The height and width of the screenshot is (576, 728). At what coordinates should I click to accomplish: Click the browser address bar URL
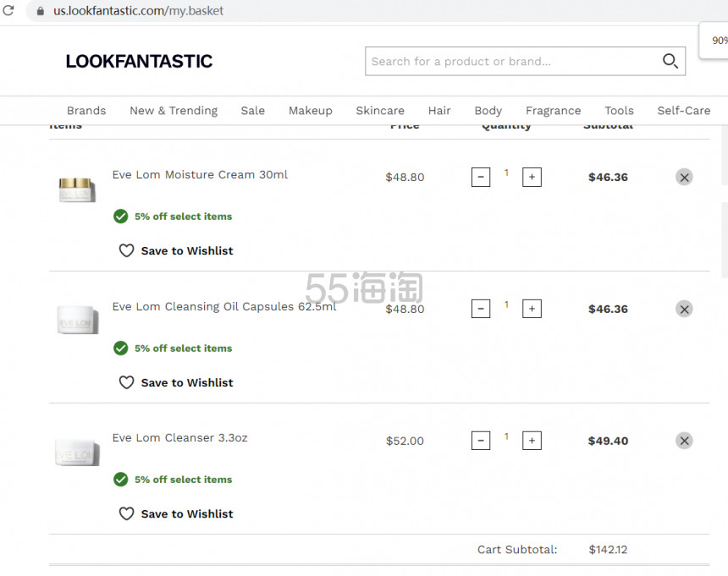pos(138,11)
